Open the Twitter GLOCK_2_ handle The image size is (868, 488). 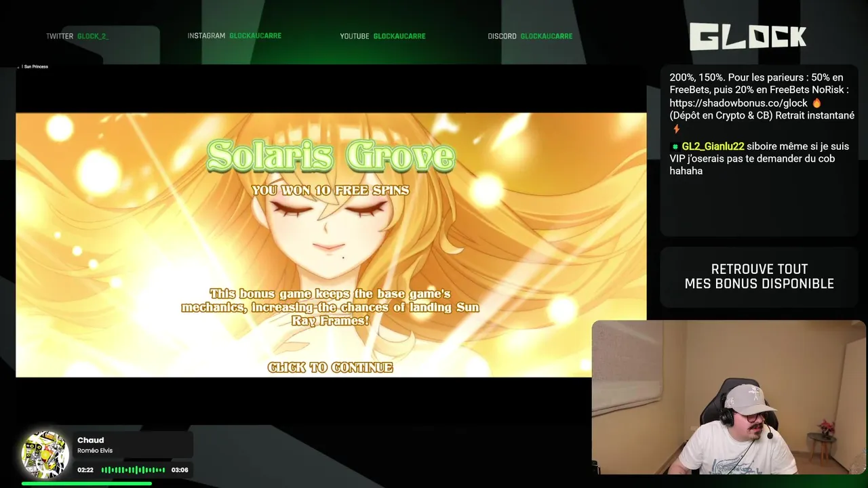click(x=92, y=36)
